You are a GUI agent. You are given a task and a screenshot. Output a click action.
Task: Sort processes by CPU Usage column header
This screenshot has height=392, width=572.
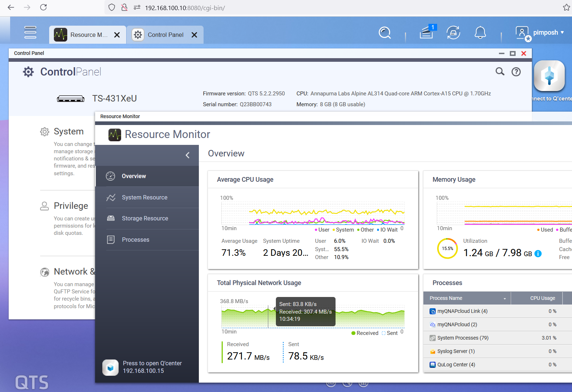537,298
